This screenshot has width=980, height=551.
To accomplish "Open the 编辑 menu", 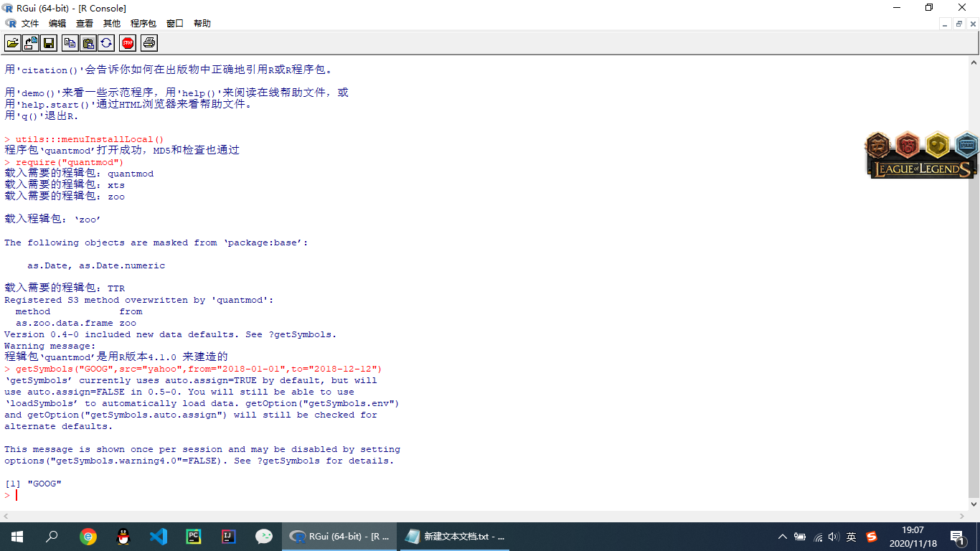I will [57, 24].
